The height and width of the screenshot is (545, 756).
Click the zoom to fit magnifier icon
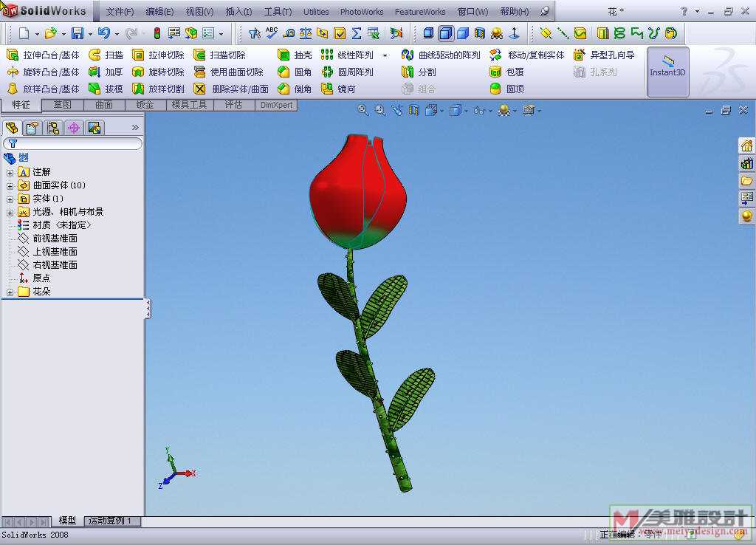[362, 111]
